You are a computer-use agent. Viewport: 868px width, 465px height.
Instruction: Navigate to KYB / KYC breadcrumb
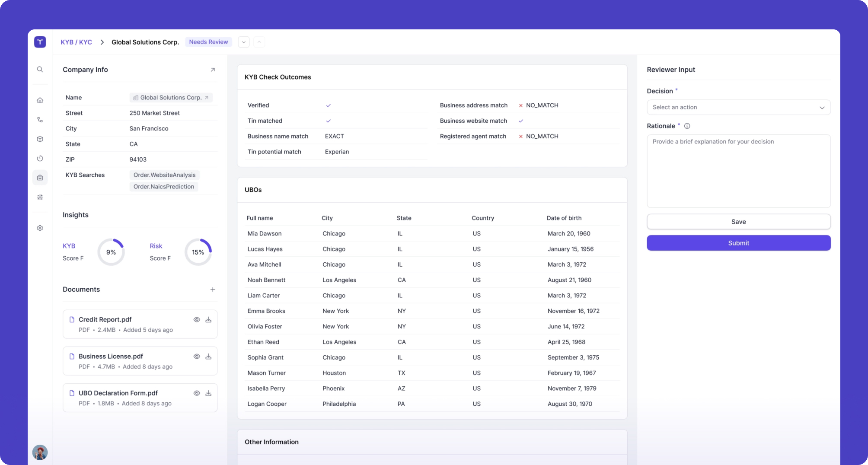click(76, 42)
